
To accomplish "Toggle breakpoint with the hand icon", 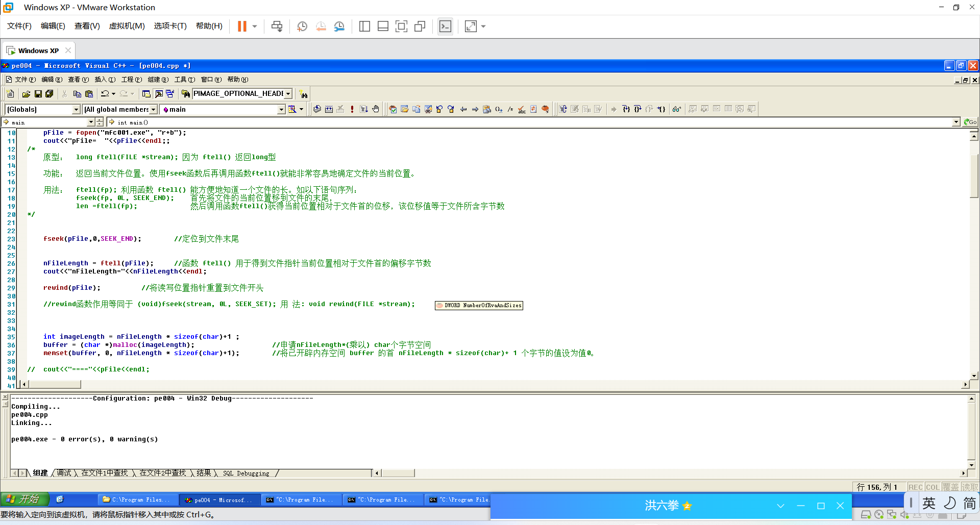I will [x=376, y=109].
